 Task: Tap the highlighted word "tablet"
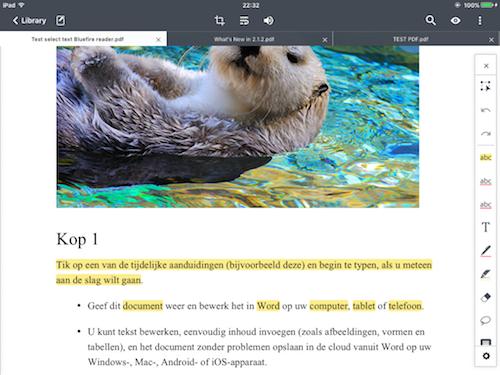coord(364,306)
